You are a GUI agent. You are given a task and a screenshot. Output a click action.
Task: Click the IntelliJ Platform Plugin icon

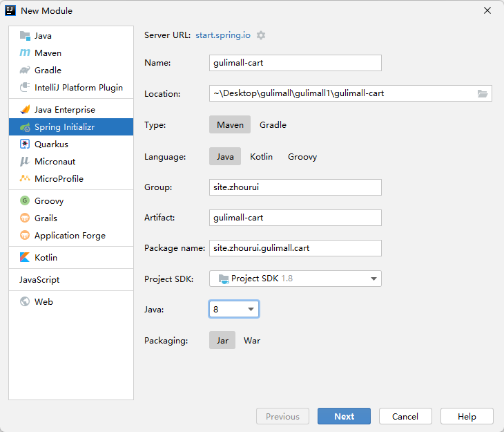(x=25, y=87)
